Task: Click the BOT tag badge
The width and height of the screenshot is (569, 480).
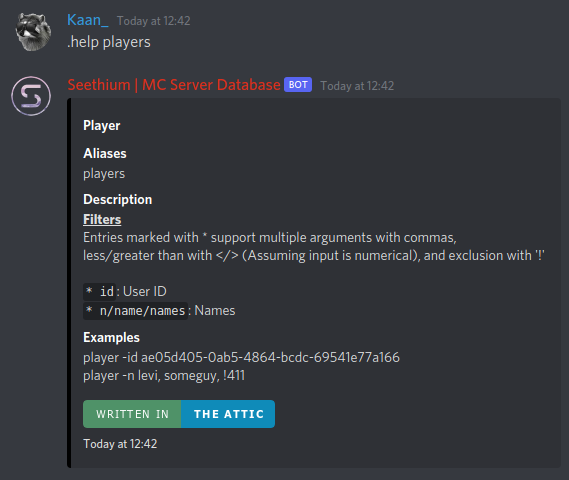Action: [x=298, y=85]
